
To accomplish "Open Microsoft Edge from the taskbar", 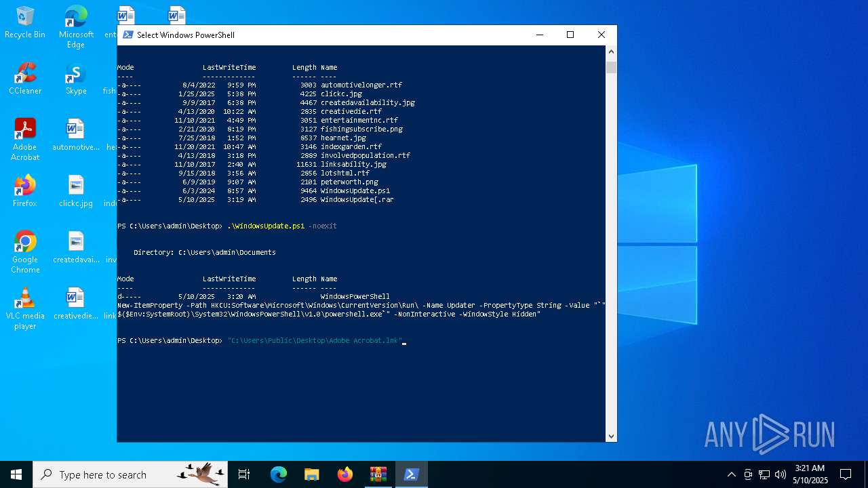I will [x=279, y=474].
